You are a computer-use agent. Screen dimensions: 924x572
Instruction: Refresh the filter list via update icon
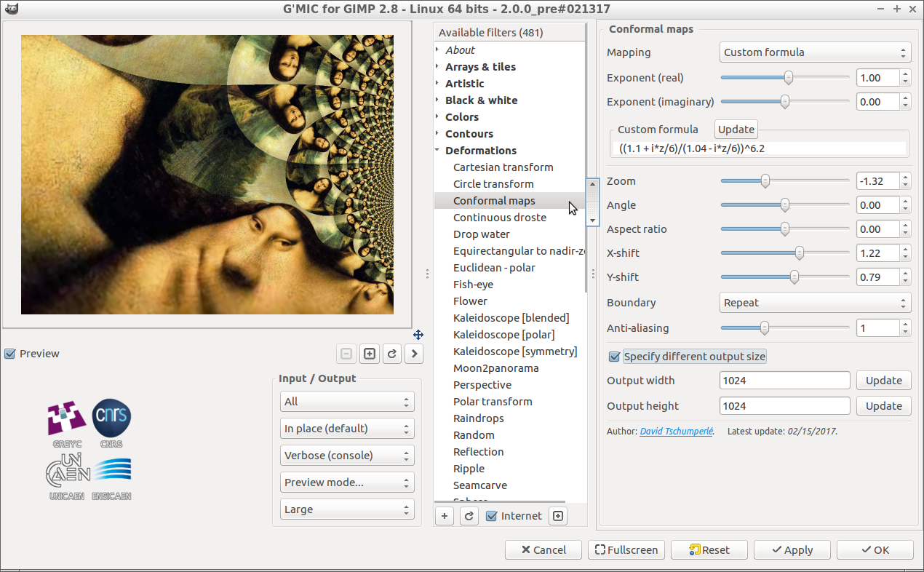pyautogui.click(x=469, y=516)
